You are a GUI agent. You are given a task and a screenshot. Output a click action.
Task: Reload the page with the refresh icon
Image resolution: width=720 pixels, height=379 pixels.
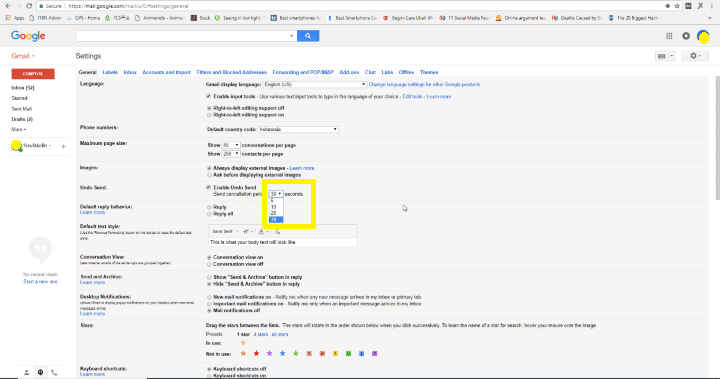(29, 6)
